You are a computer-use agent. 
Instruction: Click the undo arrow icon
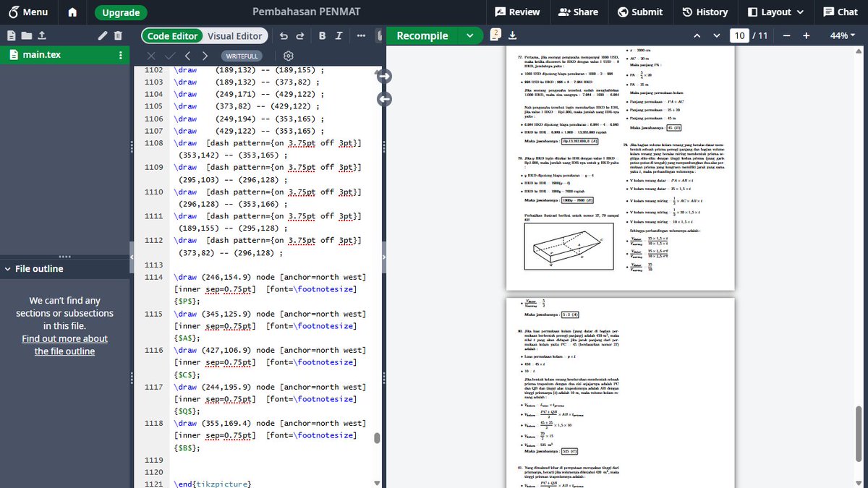[284, 35]
